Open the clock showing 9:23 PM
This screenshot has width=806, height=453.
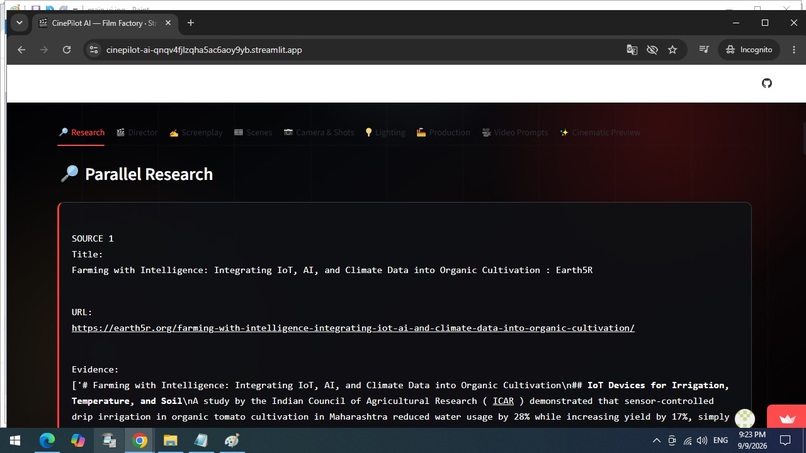click(752, 441)
